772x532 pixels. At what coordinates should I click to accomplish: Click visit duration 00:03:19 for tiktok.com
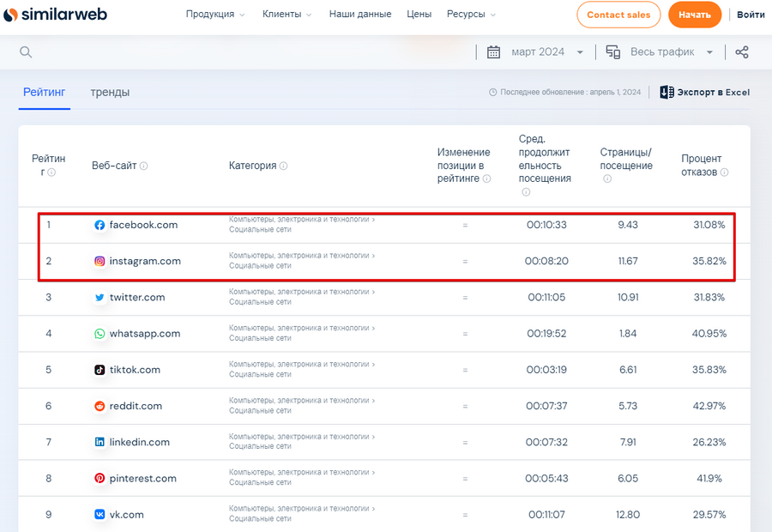[546, 370]
